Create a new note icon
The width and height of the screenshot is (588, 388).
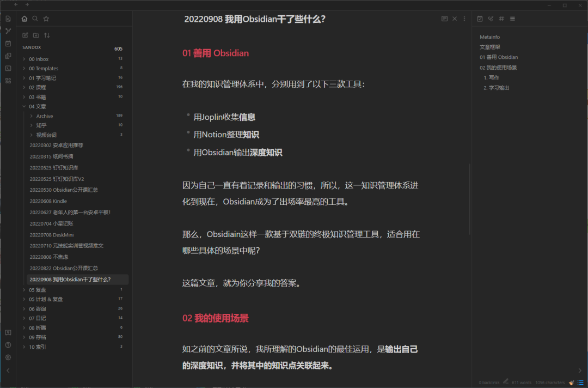click(25, 35)
